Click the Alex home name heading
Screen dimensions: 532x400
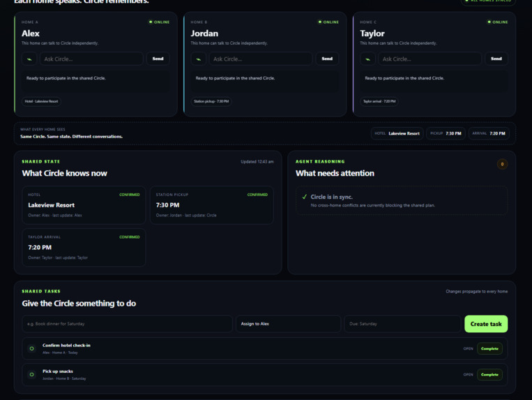click(x=31, y=34)
